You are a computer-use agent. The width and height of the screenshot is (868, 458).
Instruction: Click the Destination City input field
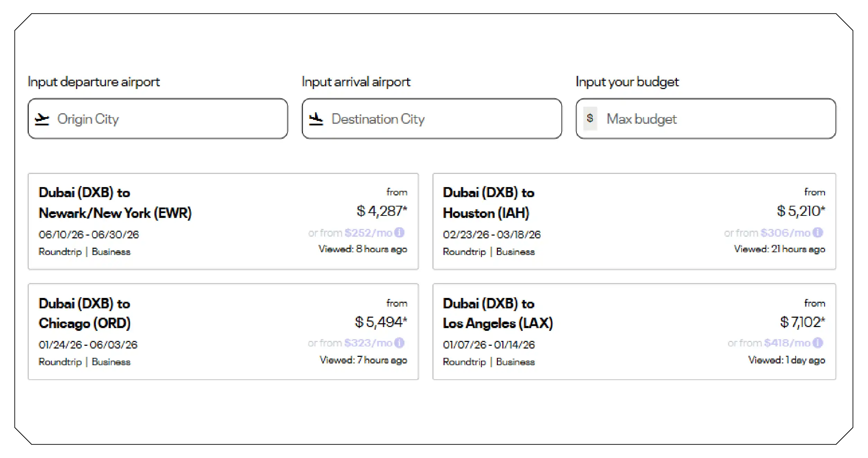431,119
